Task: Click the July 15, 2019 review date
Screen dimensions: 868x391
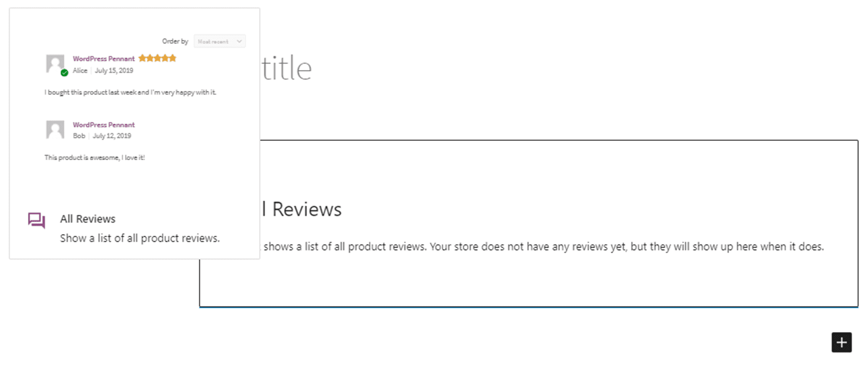Action: [x=114, y=71]
